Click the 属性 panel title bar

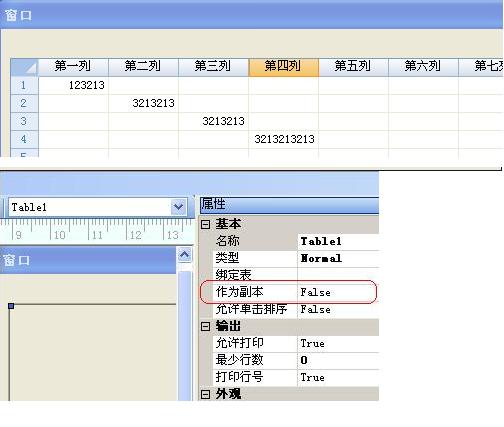[x=289, y=205]
